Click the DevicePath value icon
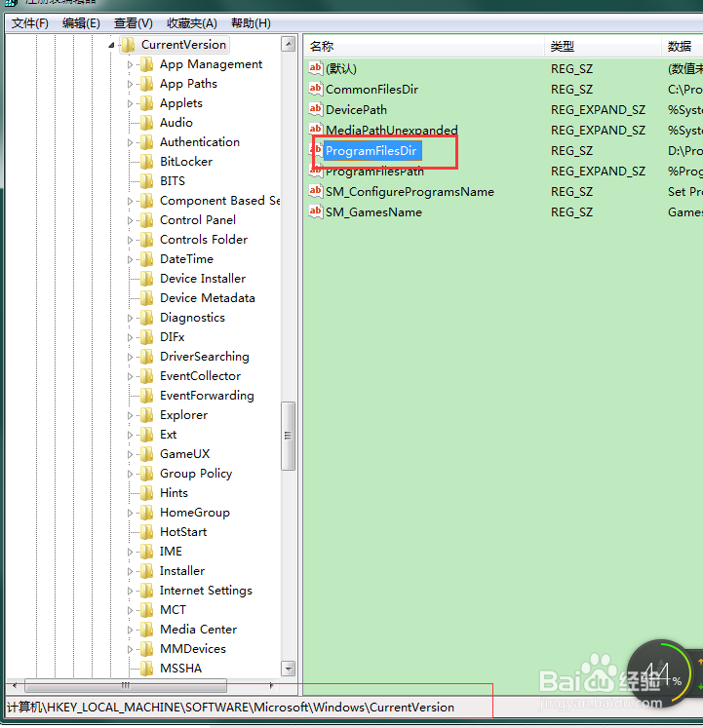Viewport: 703px width, 728px height. pos(316,109)
